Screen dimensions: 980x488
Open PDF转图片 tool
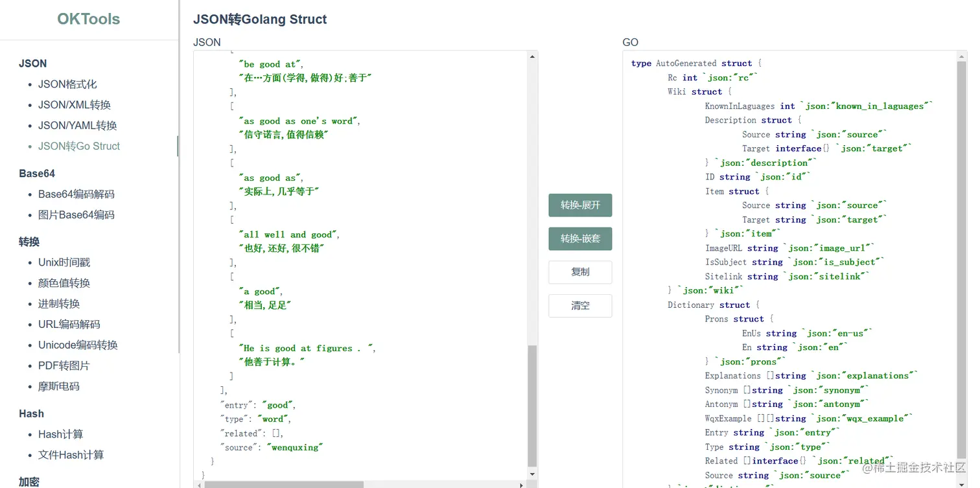pyautogui.click(x=64, y=366)
